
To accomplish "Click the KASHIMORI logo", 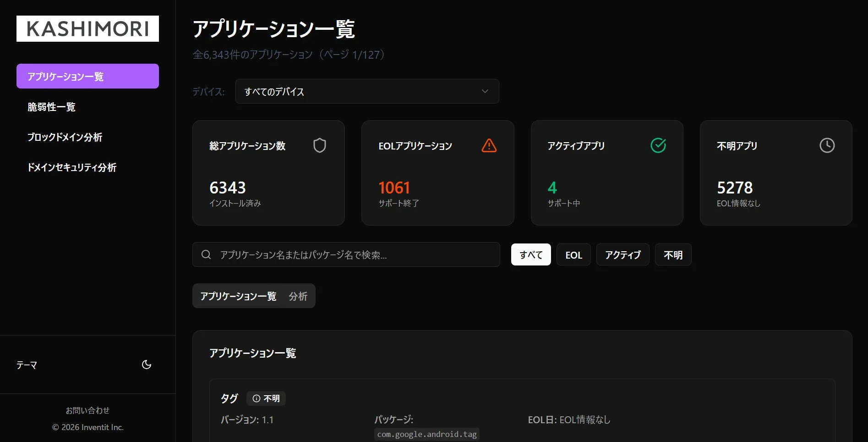I will 87,28.
